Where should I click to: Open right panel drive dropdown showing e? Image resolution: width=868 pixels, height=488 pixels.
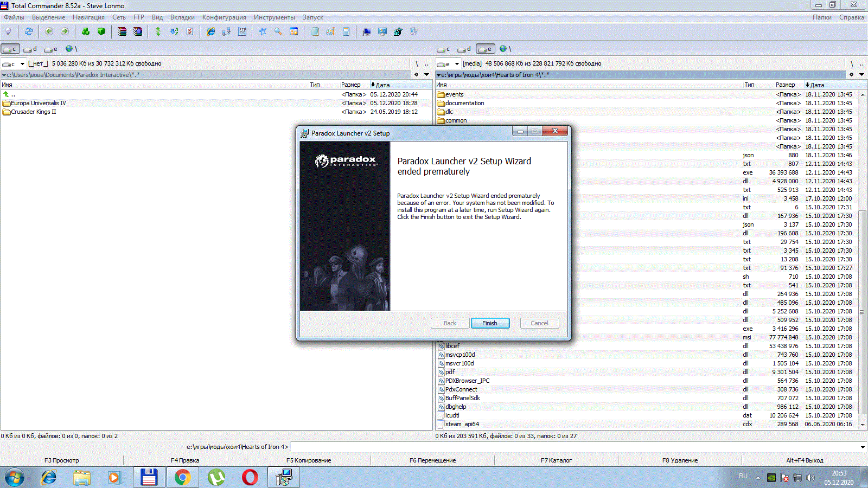tap(448, 63)
